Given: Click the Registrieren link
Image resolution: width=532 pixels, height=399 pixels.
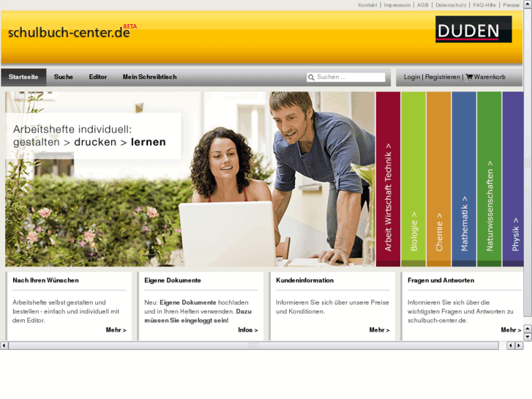Looking at the screenshot, I should (443, 77).
